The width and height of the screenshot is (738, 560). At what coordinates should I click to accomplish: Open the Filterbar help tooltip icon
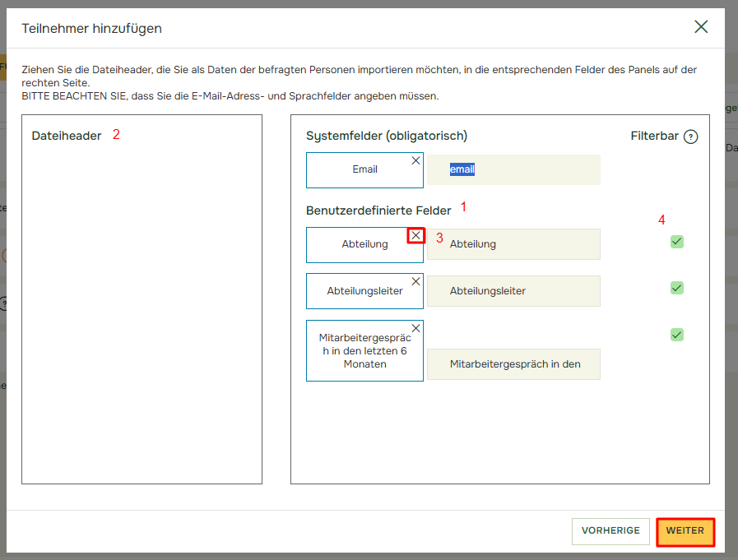[x=690, y=137]
